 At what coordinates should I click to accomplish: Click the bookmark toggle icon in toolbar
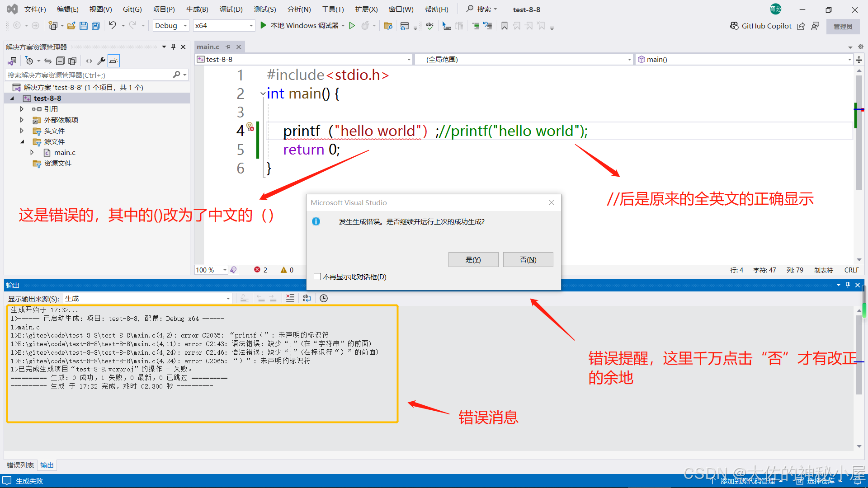click(x=505, y=26)
